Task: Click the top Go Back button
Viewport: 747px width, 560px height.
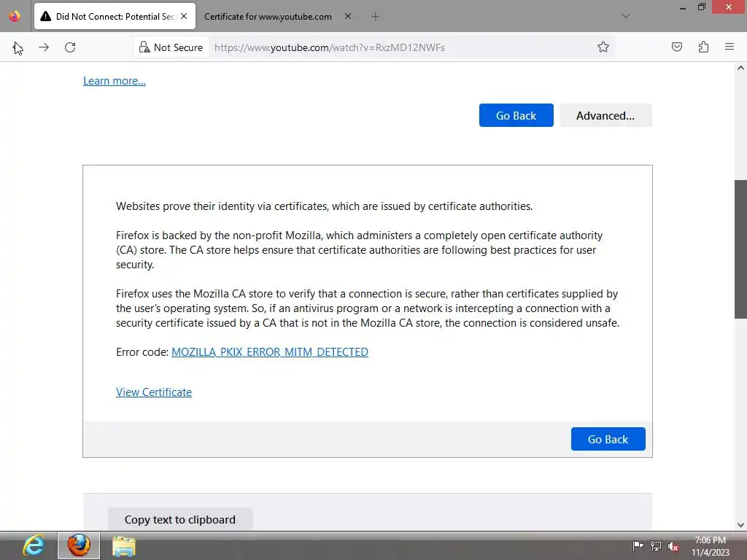Action: [x=516, y=115]
